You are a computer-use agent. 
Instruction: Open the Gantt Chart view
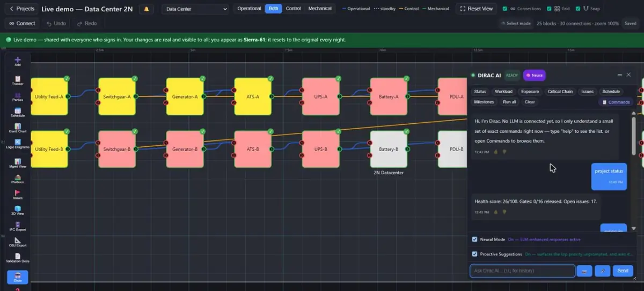coord(18,128)
